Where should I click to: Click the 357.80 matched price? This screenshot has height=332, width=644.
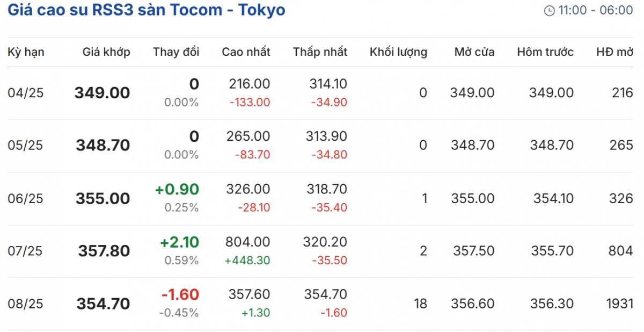(104, 251)
